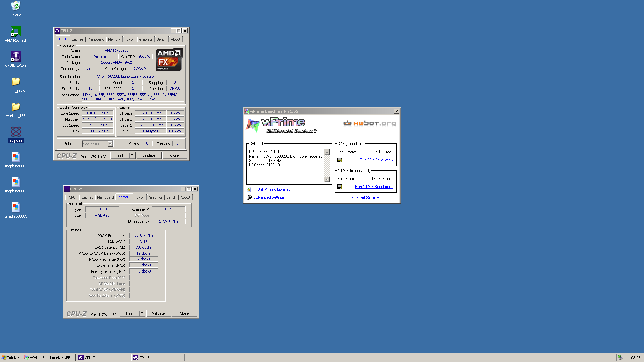
Task: Click the Core Voltage 1.956 V value
Action: click(140, 68)
